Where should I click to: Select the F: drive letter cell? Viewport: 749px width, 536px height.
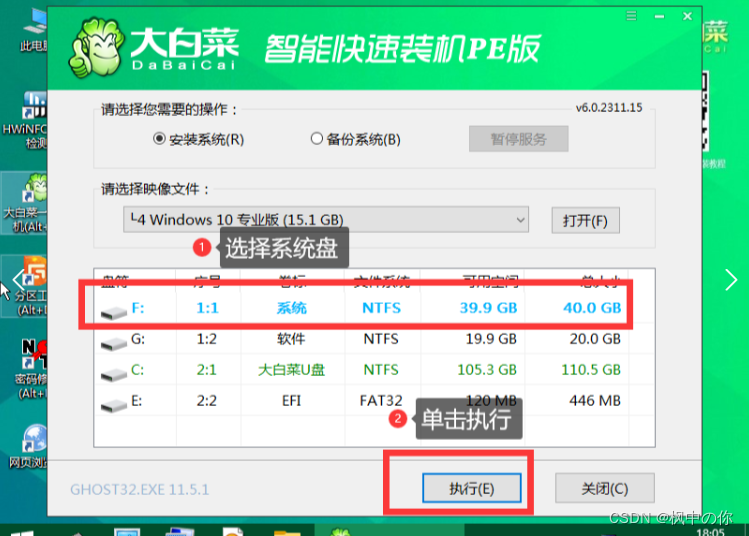[138, 308]
